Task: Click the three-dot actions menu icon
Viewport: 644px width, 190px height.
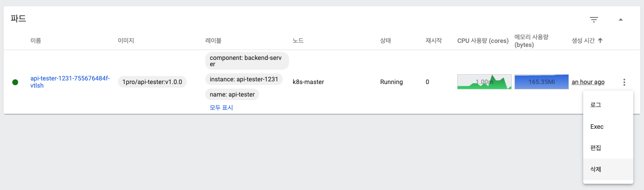Action: click(x=624, y=82)
